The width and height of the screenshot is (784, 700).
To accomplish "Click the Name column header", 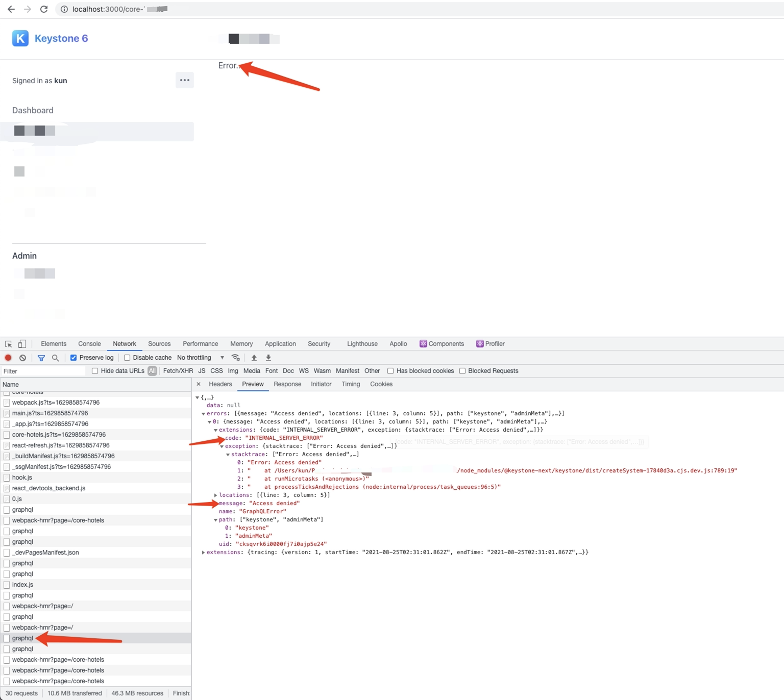I will click(x=95, y=385).
